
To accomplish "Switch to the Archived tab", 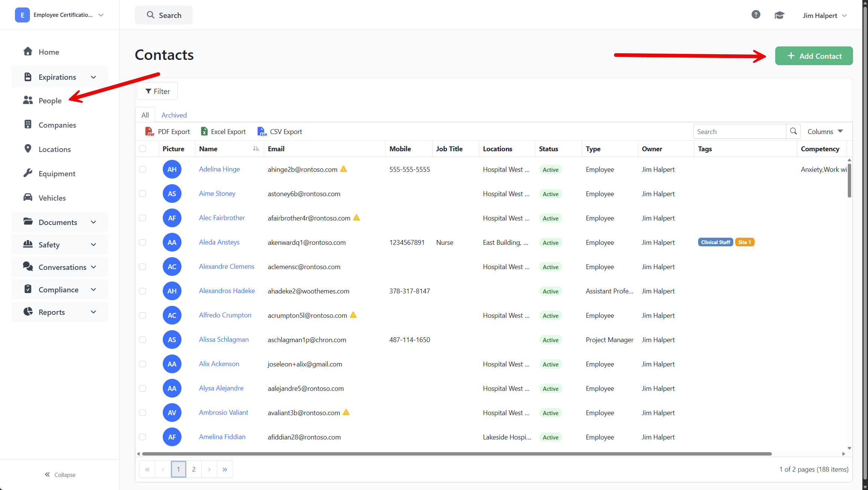I will 174,115.
